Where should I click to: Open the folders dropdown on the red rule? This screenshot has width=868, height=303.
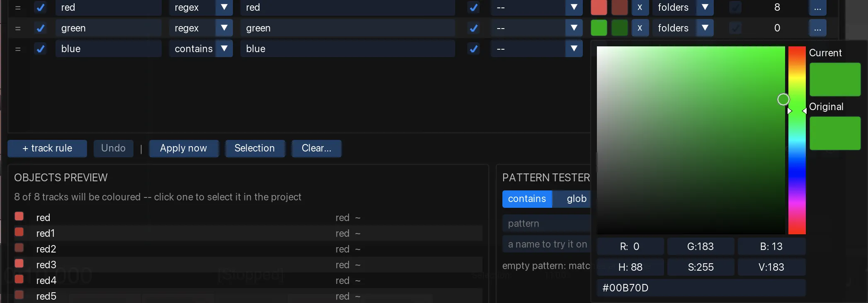point(683,7)
